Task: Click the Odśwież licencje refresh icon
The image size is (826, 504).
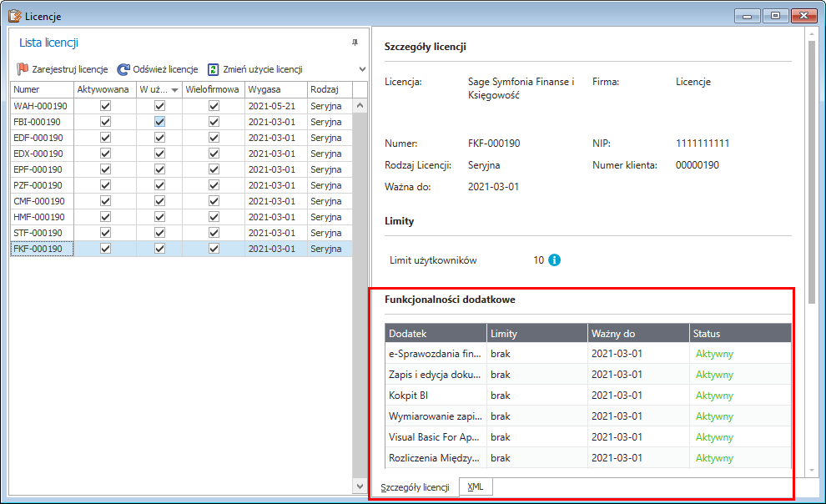Action: click(x=123, y=69)
